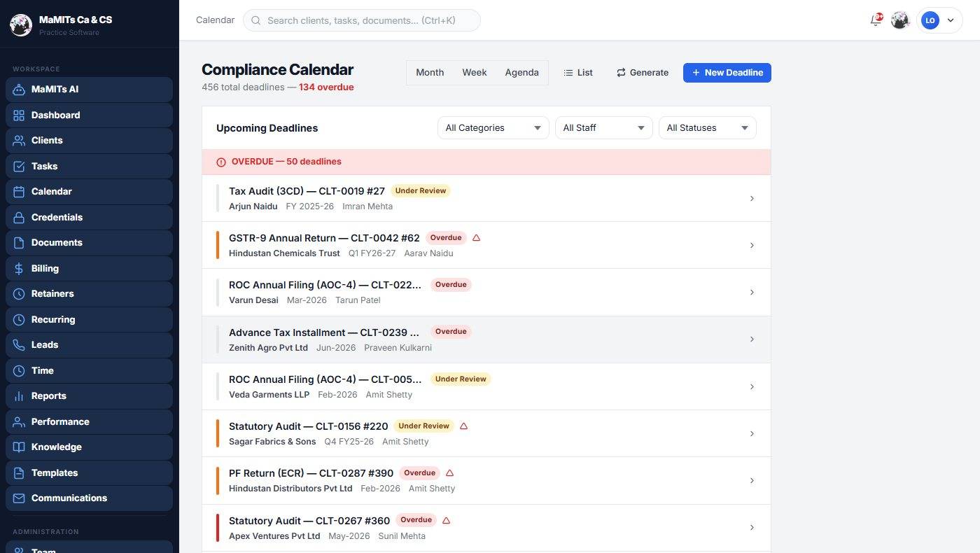Click warning triangle on GSTR-9 Annual Return
Screen dimensions: 980x553
pos(477,237)
